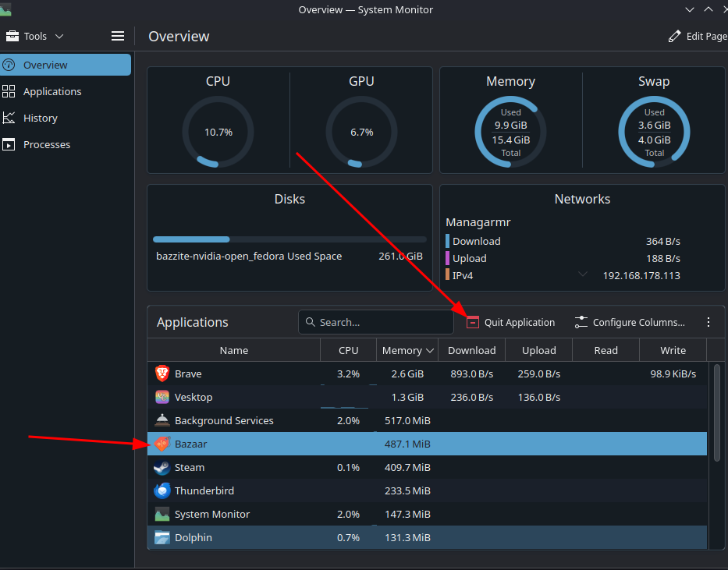This screenshot has width=728, height=570.
Task: Click the GPU usage gauge showing 6.7%
Action: 361,132
